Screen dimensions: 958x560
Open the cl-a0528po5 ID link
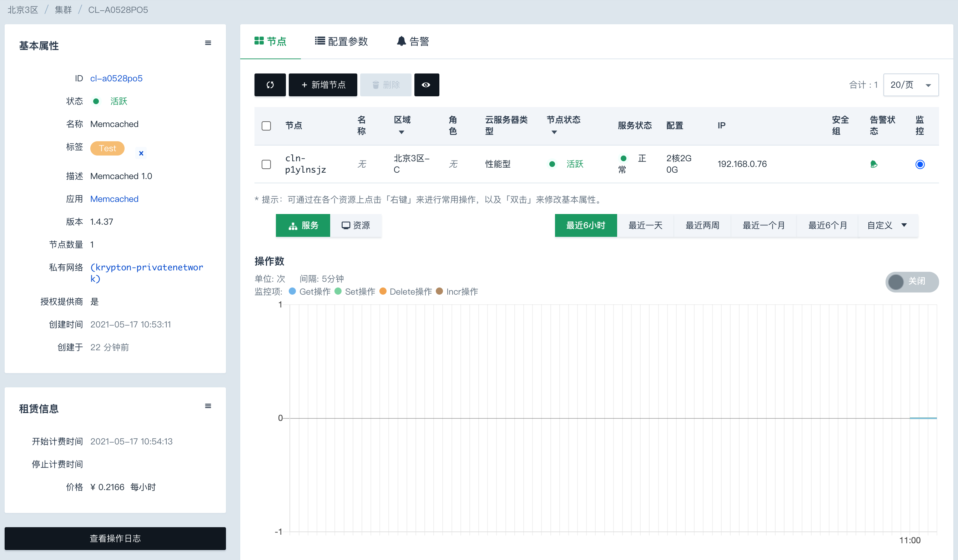tap(116, 78)
